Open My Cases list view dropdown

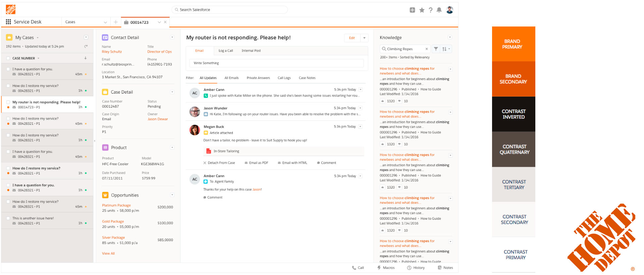38,38
